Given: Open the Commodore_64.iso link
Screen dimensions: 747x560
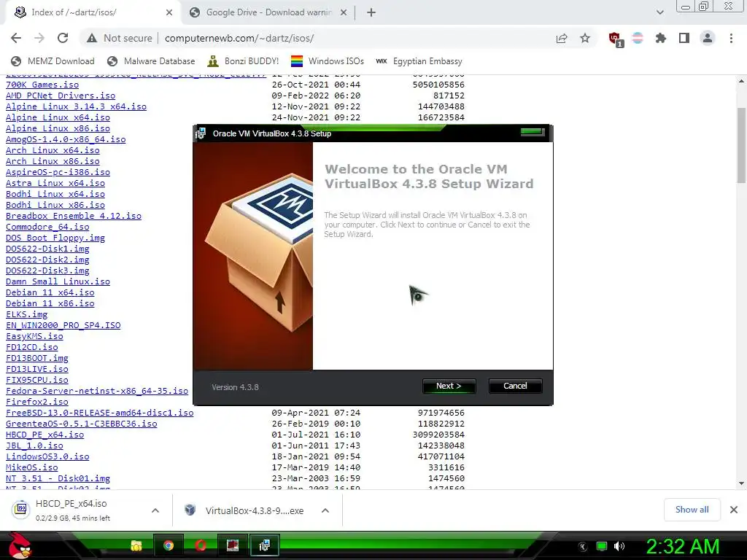Looking at the screenshot, I should (x=47, y=227).
